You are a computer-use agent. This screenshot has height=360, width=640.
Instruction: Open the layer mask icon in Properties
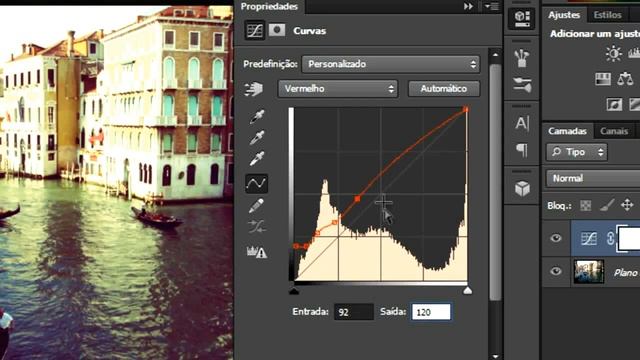coord(277,30)
